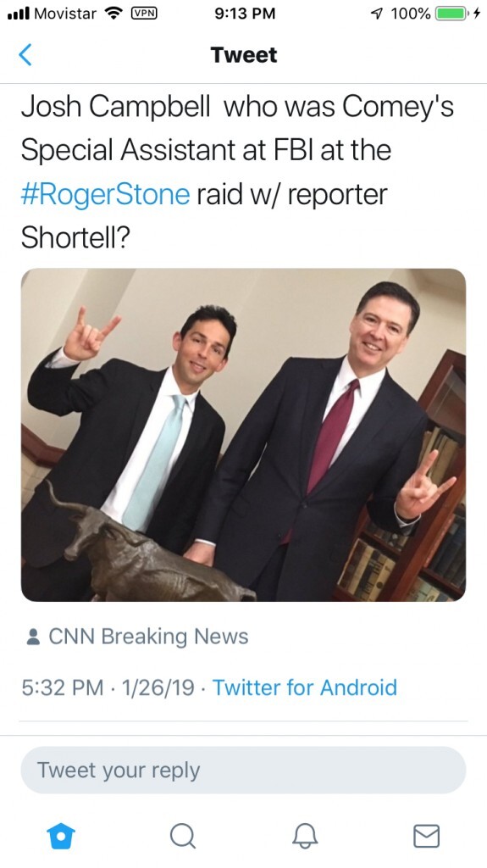Go back using the blue chevron arrow

click(x=25, y=55)
